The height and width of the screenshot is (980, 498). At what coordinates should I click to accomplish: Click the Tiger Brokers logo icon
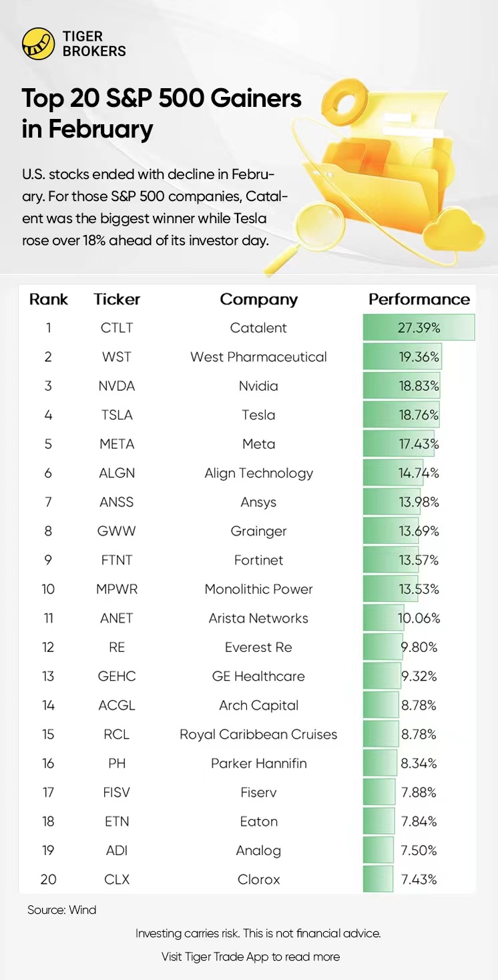coord(38,44)
